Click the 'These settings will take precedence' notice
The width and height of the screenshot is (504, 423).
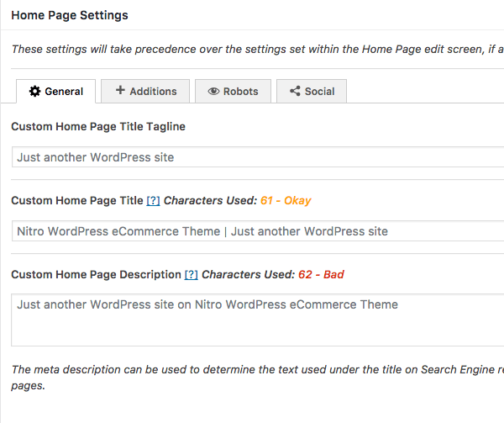pyautogui.click(x=258, y=50)
